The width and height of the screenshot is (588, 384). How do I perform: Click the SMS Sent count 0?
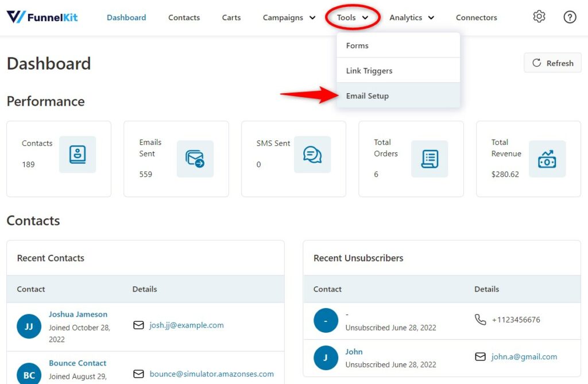click(259, 164)
